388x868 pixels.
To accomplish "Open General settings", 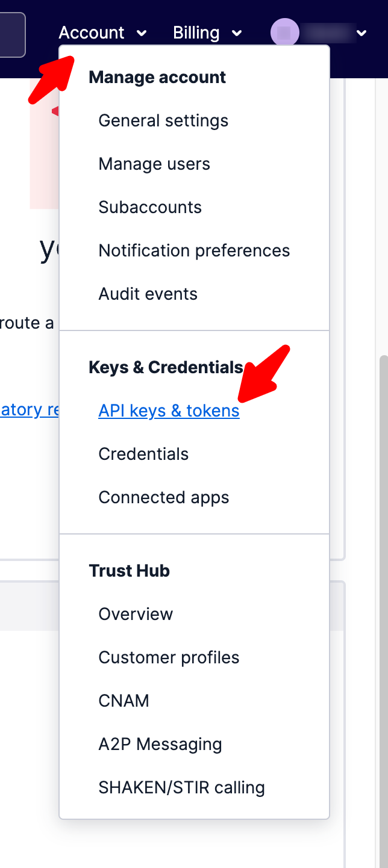I will coord(163,120).
